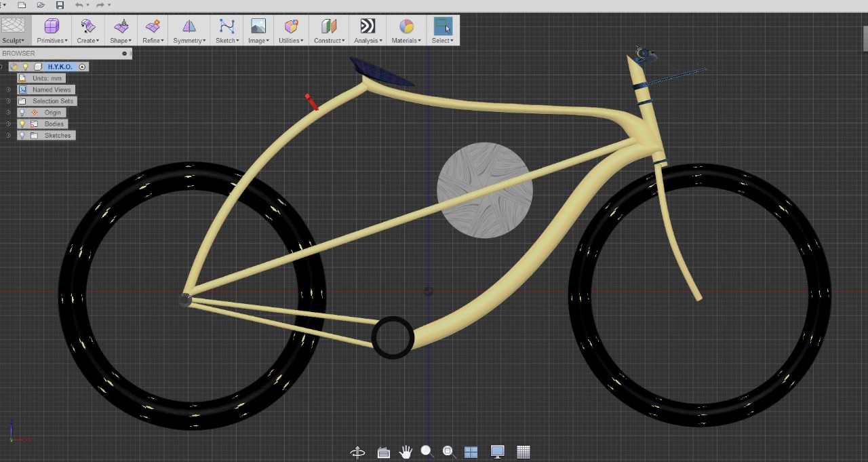Open the Select dropdown menu
The image size is (868, 462).
click(443, 41)
